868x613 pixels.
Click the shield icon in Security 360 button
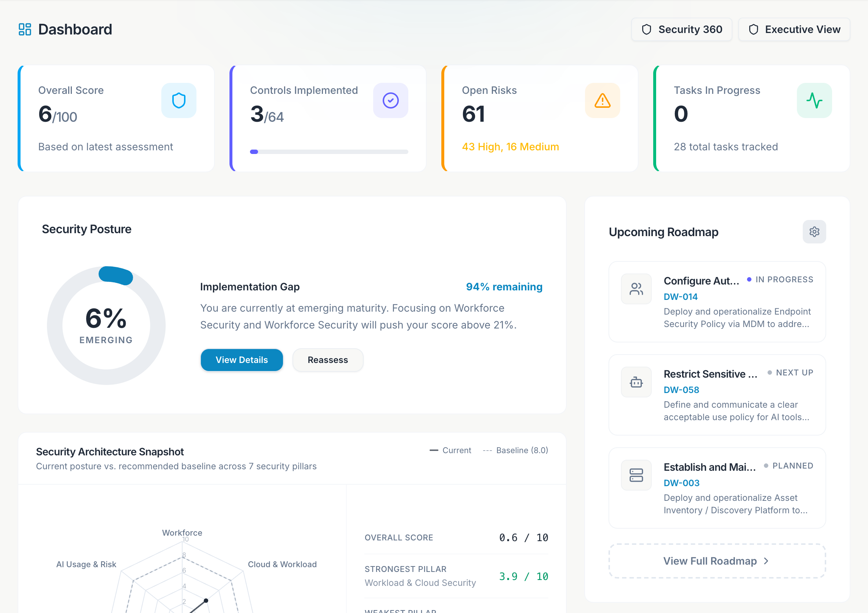point(647,29)
